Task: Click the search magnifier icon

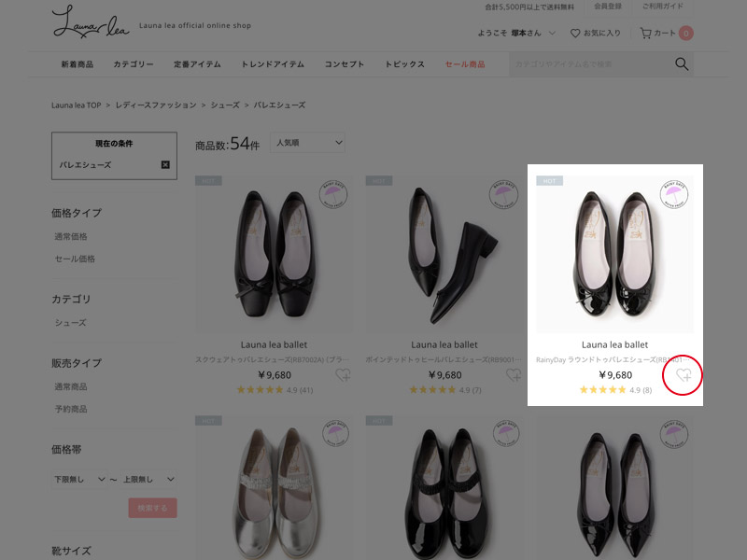Action: tap(681, 64)
